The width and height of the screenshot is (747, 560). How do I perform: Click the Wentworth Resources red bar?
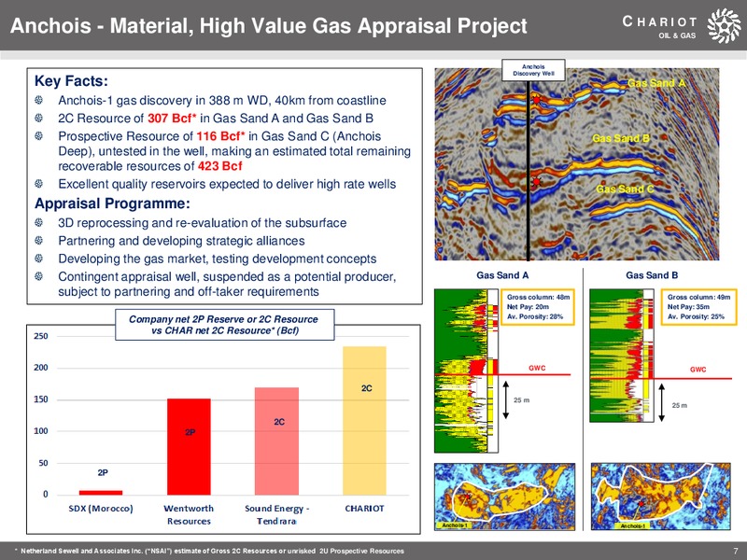click(x=189, y=447)
